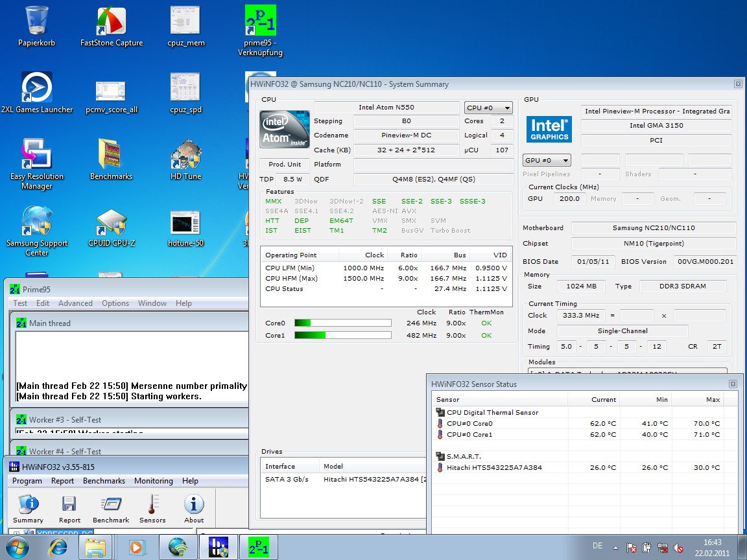This screenshot has width=747, height=560.
Task: Switch to the Prime95 taskbar button
Action: 258,547
